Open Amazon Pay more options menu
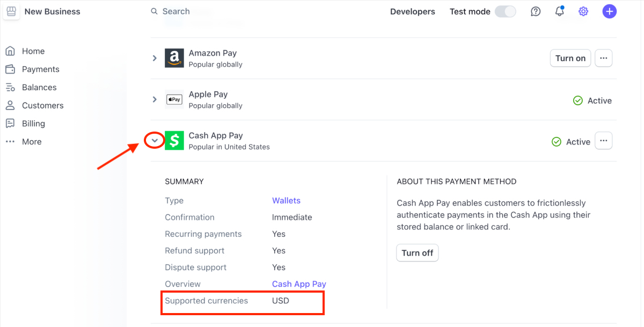This screenshot has height=327, width=644. pos(604,58)
